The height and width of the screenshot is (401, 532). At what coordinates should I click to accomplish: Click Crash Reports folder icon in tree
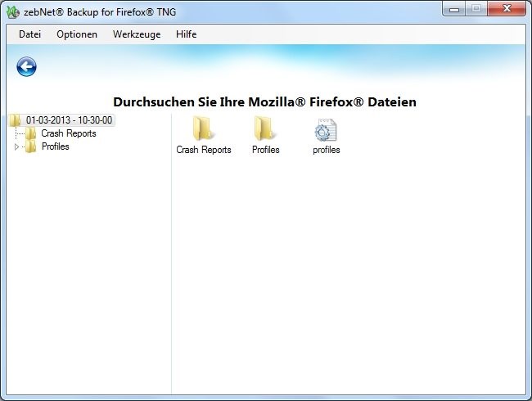31,133
